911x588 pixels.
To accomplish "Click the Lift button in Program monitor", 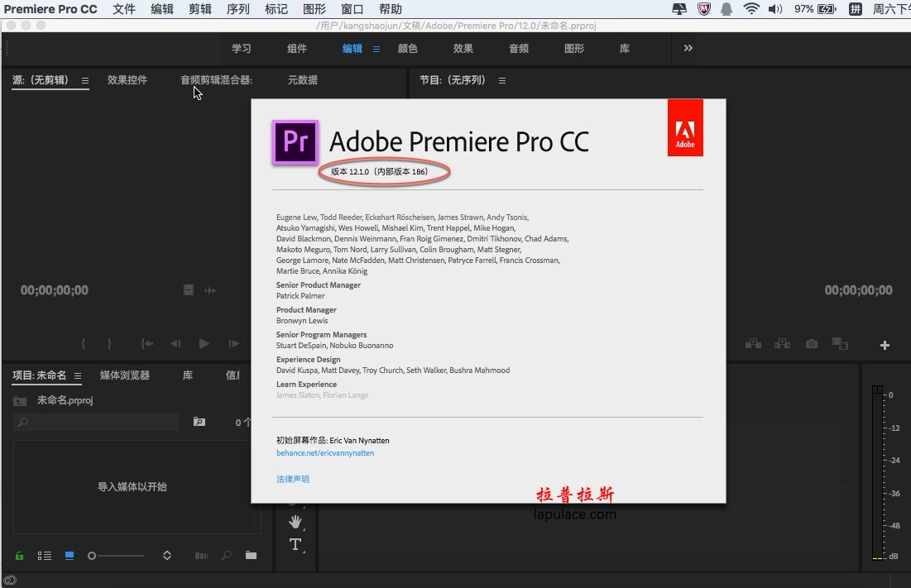I will click(x=753, y=344).
